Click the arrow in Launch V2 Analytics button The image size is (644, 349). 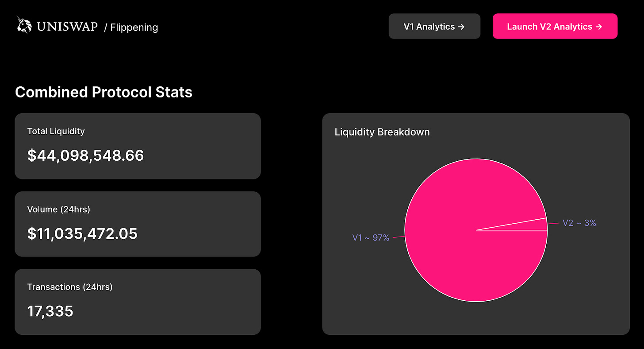click(x=599, y=27)
